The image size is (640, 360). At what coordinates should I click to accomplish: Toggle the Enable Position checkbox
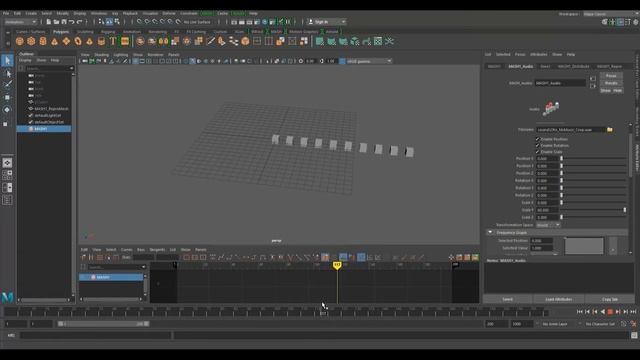(x=538, y=139)
